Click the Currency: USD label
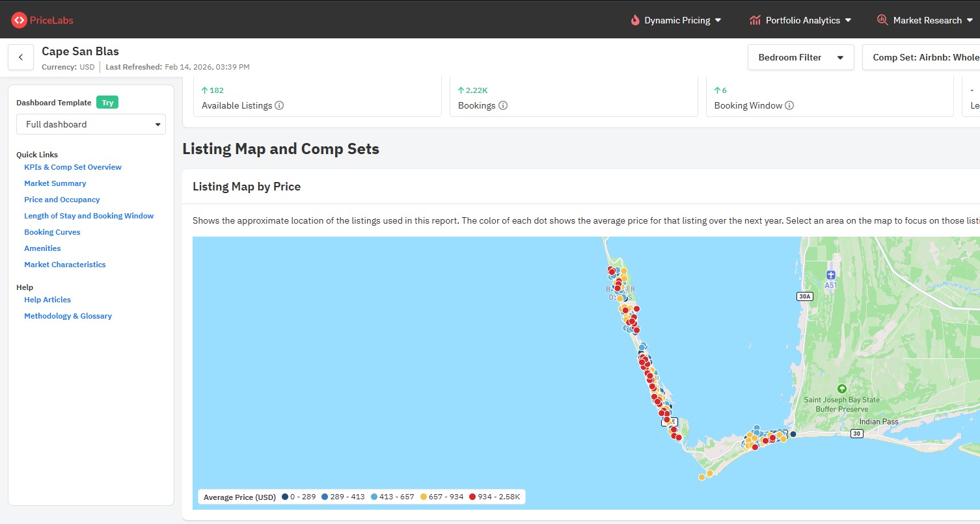The image size is (980, 524). click(x=68, y=67)
